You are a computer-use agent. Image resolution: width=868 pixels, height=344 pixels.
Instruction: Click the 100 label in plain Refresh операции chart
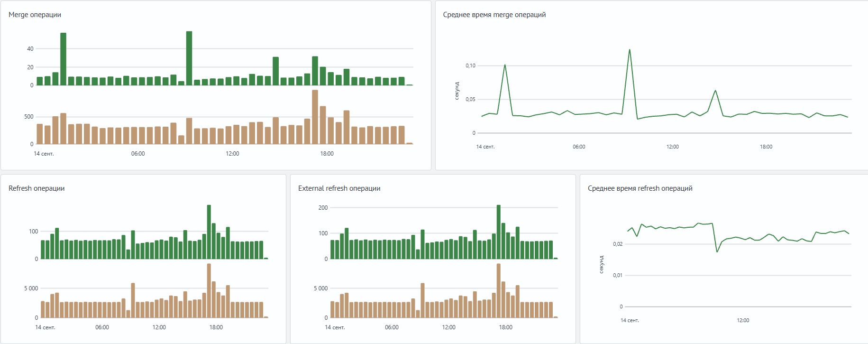coord(33,232)
